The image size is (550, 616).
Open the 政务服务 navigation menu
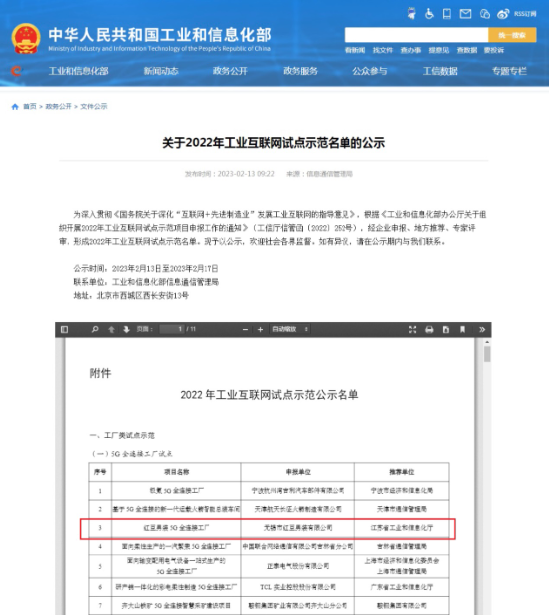301,71
